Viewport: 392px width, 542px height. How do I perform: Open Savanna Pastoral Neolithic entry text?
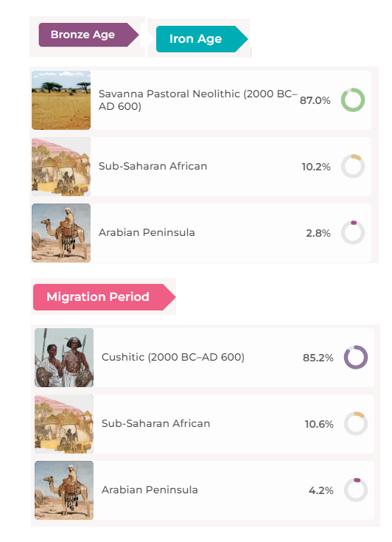coord(197,100)
